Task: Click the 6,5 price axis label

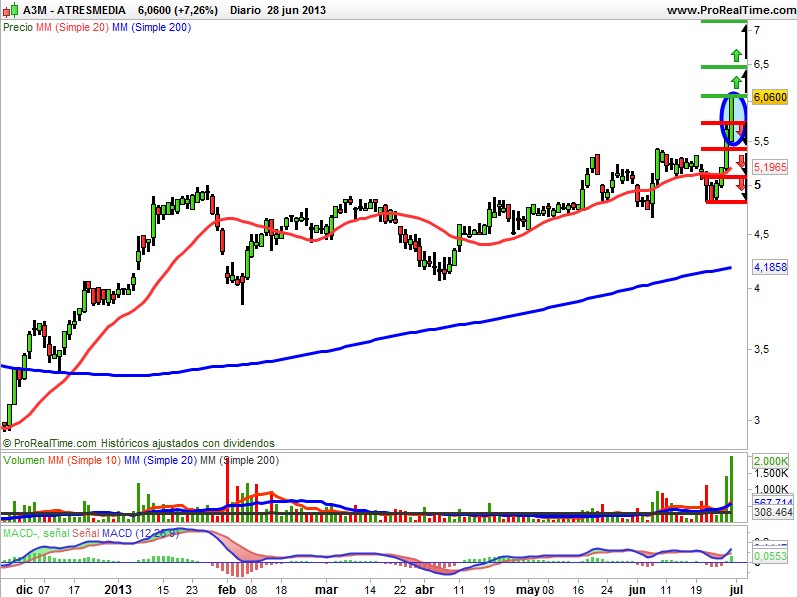Action: pyautogui.click(x=761, y=65)
